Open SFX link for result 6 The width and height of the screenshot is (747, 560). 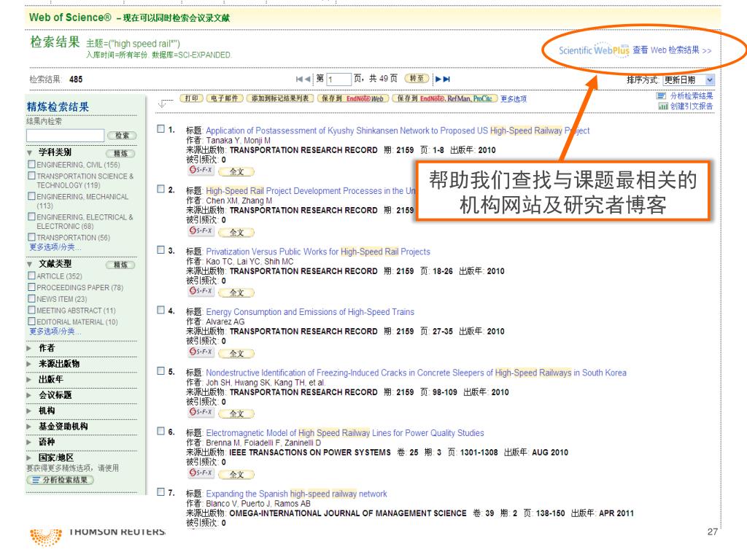coord(201,472)
